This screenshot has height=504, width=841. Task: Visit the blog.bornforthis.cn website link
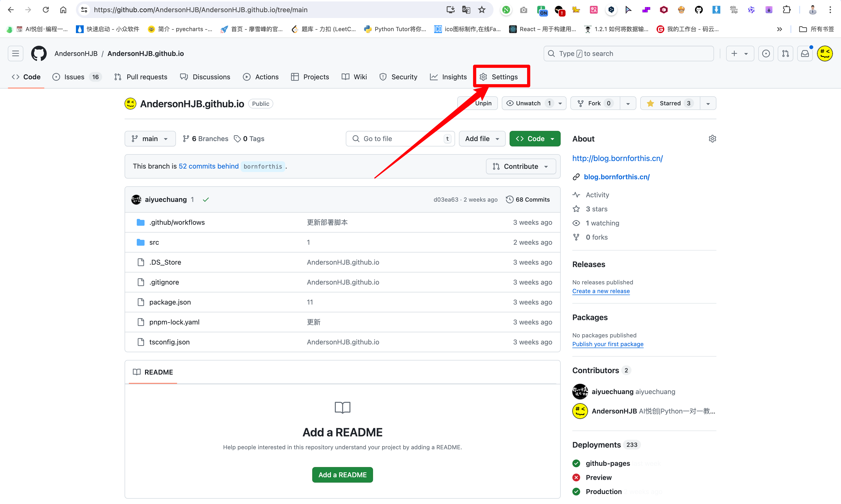point(616,177)
